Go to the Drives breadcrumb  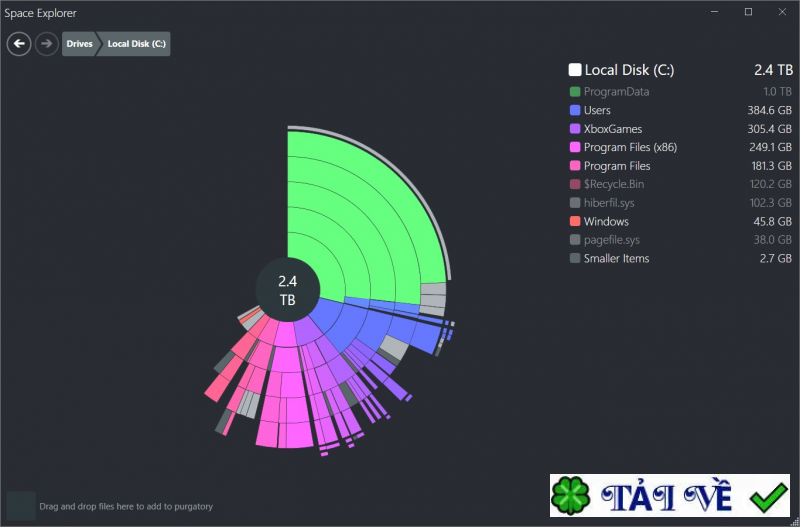coord(80,44)
